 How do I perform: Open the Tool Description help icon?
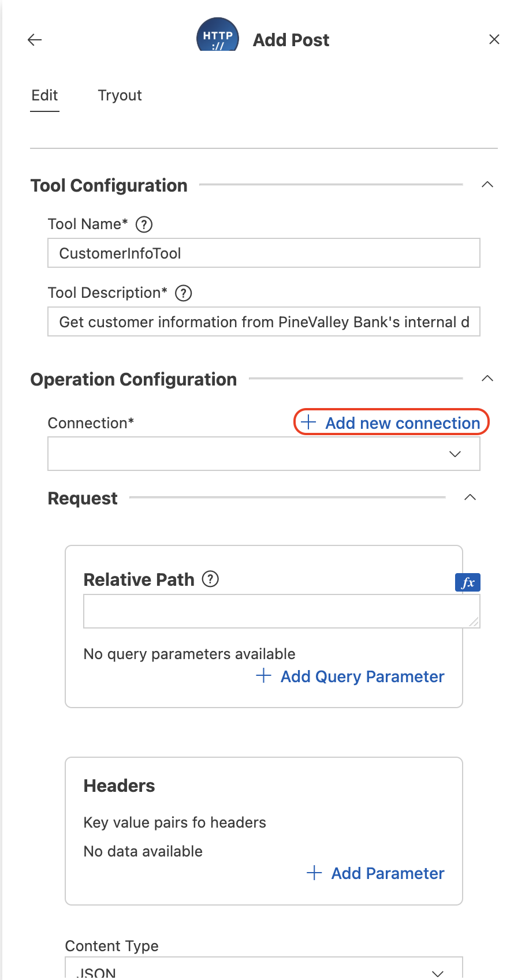click(x=183, y=293)
